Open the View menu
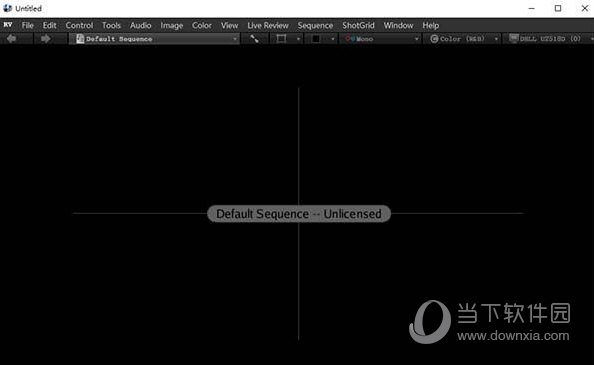 (x=230, y=25)
